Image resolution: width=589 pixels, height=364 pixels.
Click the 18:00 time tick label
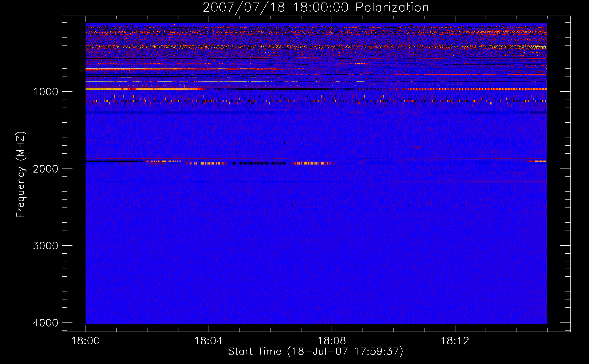point(86,341)
